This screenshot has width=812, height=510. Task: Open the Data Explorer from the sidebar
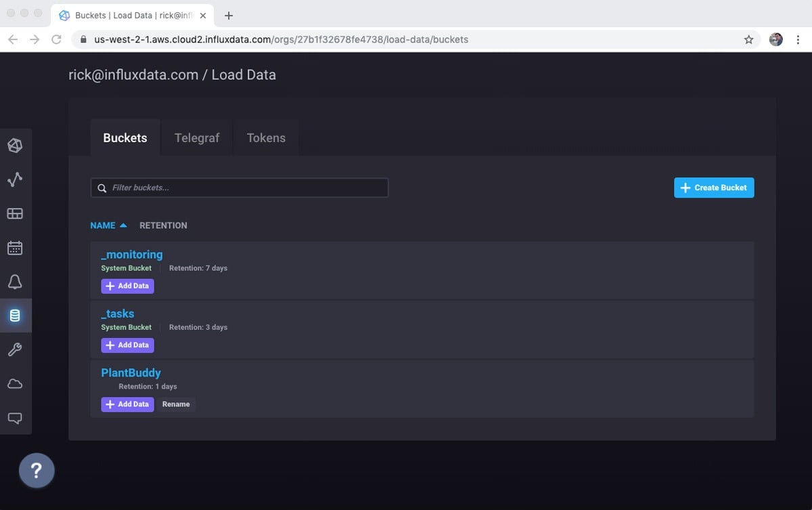(x=16, y=179)
